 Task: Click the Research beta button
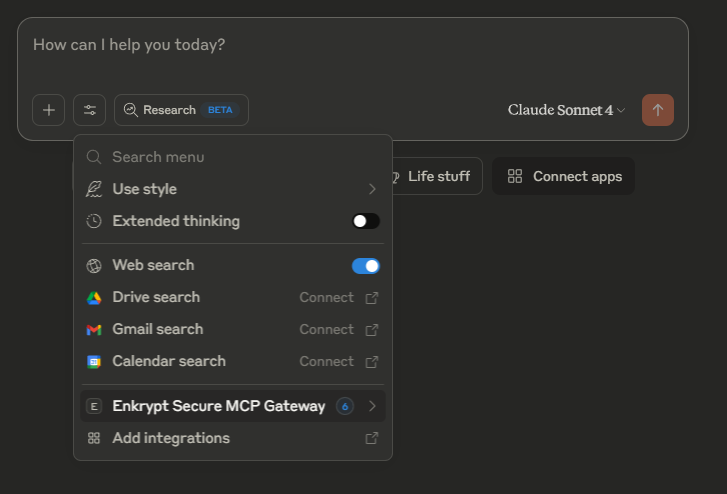181,110
